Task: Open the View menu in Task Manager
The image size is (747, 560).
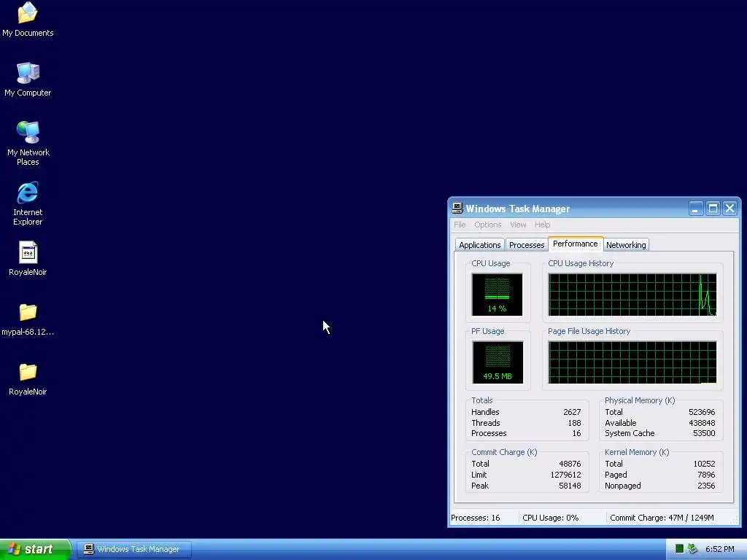Action: (518, 225)
